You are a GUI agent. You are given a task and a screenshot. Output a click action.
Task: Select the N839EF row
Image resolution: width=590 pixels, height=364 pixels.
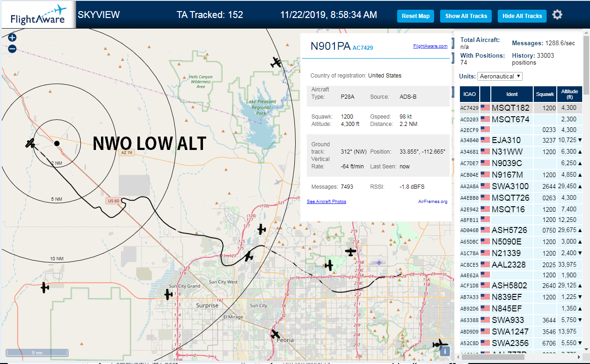point(521,297)
